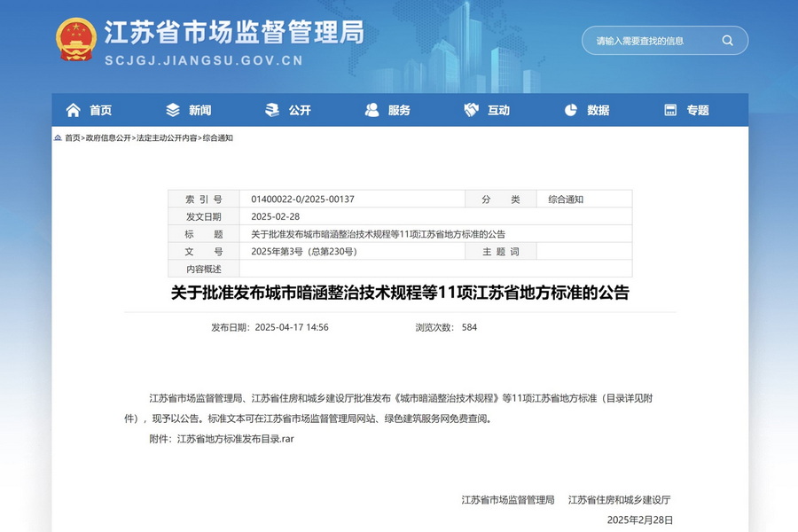Image resolution: width=798 pixels, height=532 pixels.
Task: Click the home icon beside 首页
Action: click(x=73, y=110)
